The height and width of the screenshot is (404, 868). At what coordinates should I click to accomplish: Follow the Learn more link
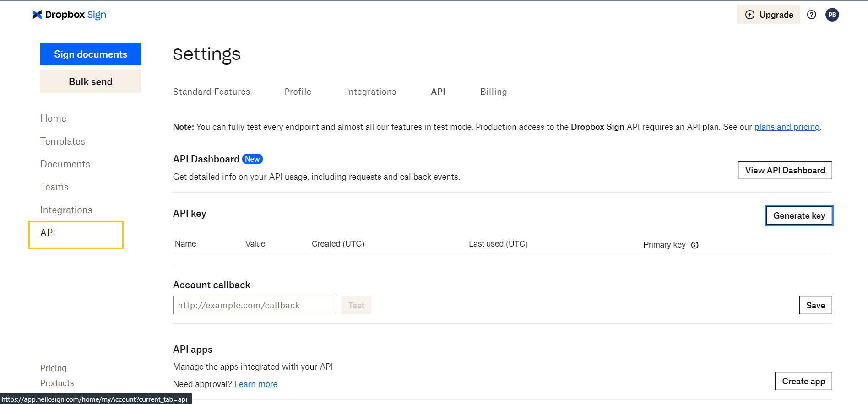click(256, 384)
